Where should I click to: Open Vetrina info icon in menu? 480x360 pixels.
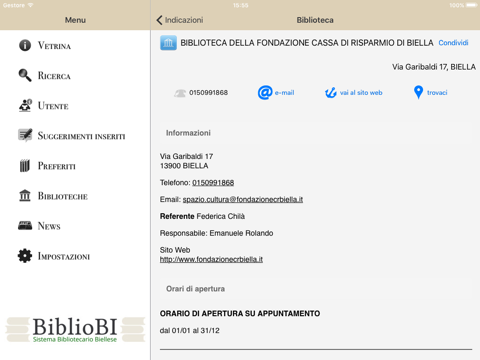[x=25, y=45]
